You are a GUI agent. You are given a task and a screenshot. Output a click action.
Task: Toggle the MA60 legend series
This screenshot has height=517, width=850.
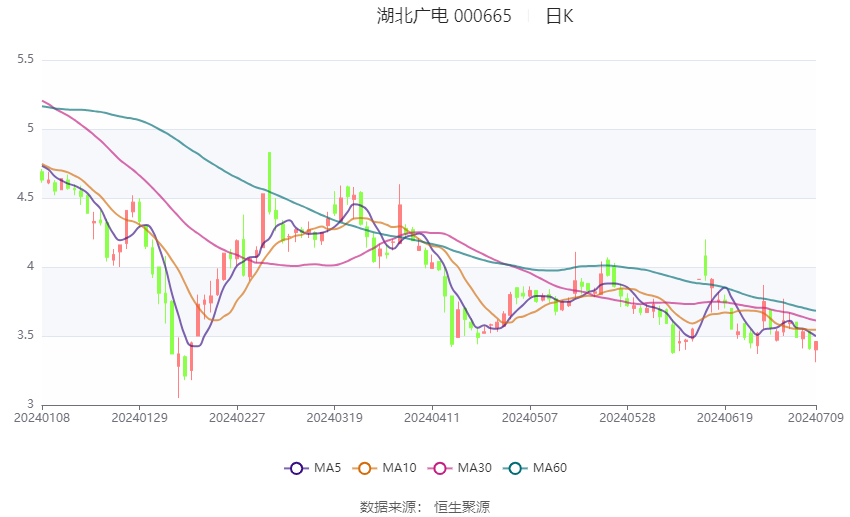[535, 468]
